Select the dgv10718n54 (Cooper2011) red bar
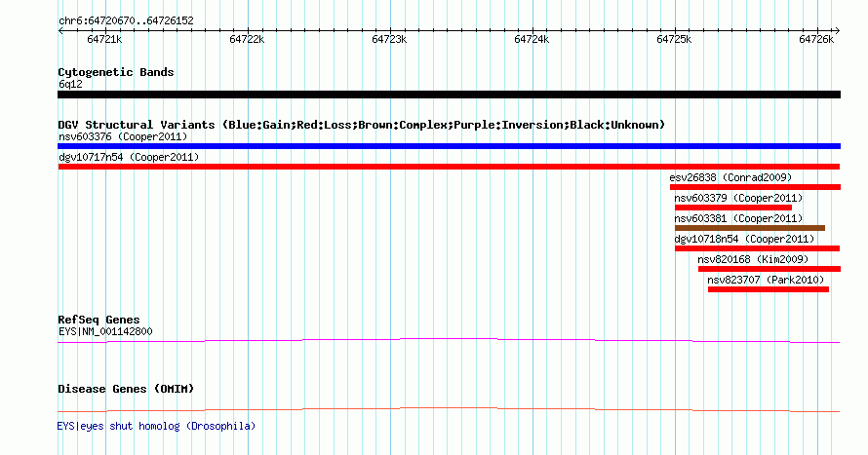Viewport: 868px width, 455px height. 757,248
